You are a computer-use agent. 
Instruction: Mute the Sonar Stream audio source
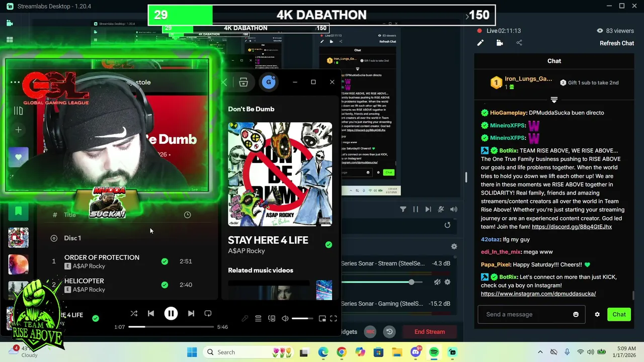tap(437, 282)
